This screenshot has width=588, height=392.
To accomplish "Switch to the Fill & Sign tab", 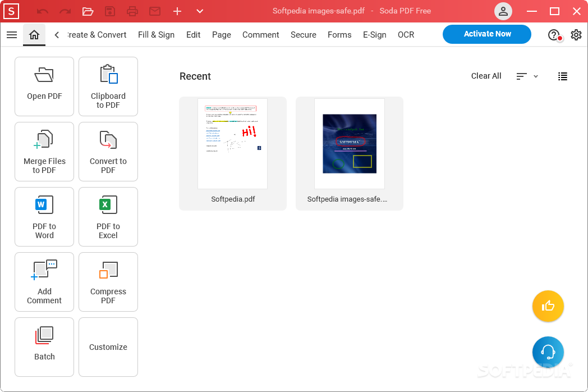I will (156, 35).
